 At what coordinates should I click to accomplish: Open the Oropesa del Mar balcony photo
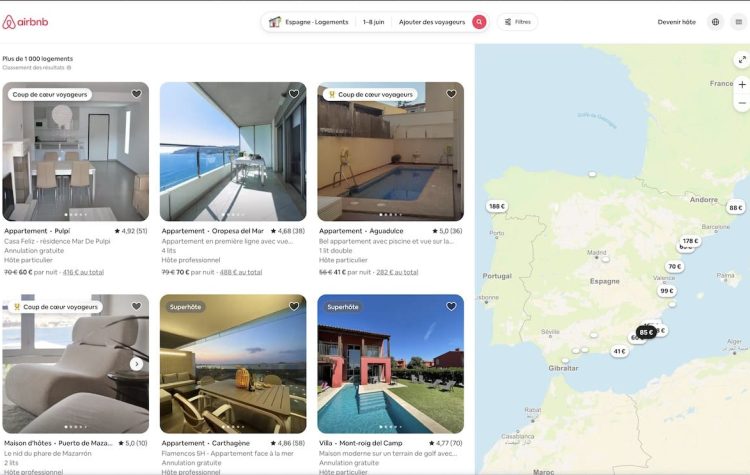233,151
